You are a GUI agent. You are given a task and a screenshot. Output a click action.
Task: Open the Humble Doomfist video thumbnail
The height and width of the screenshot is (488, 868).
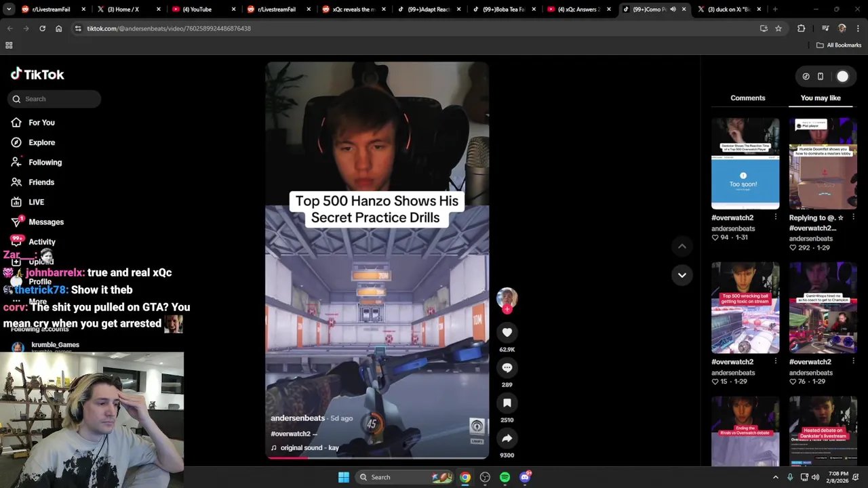[x=823, y=163]
